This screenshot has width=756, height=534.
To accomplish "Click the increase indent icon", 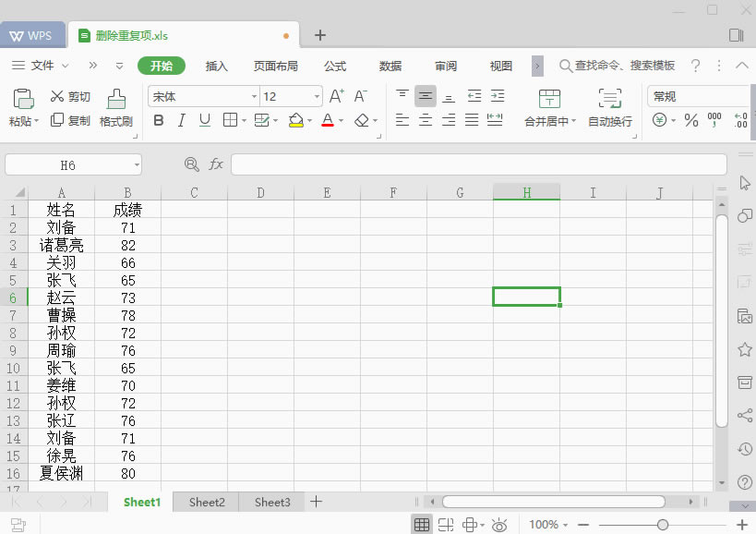I will pos(497,96).
